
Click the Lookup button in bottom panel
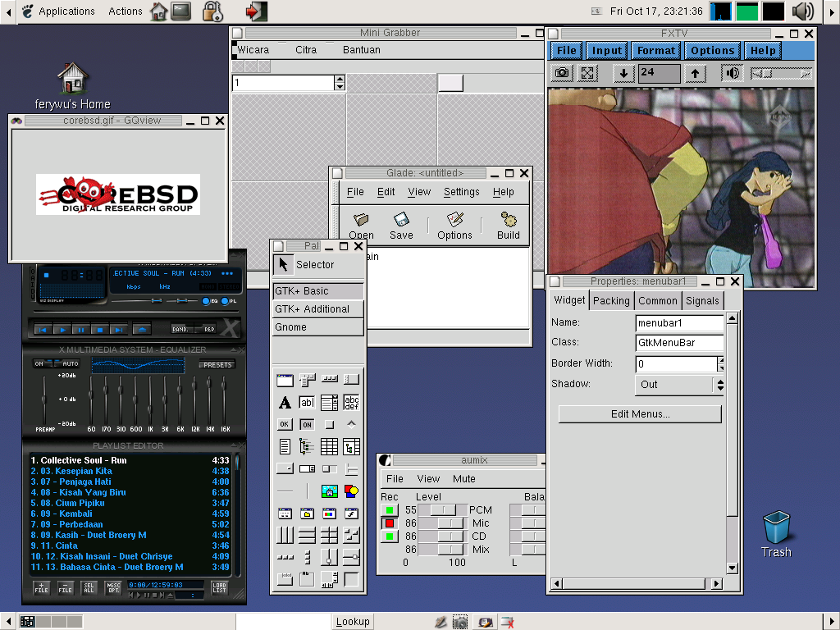tap(353, 622)
